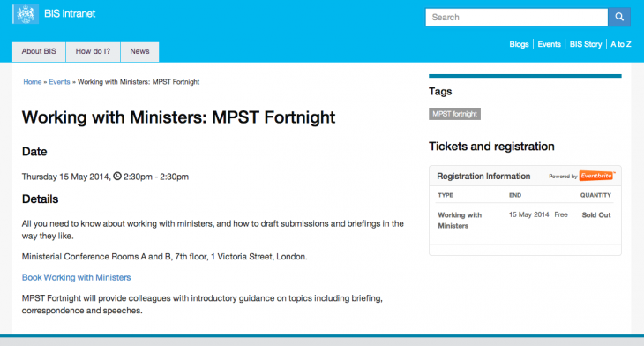Click the Eventbrite logo badge
The height and width of the screenshot is (346, 644).
click(596, 176)
